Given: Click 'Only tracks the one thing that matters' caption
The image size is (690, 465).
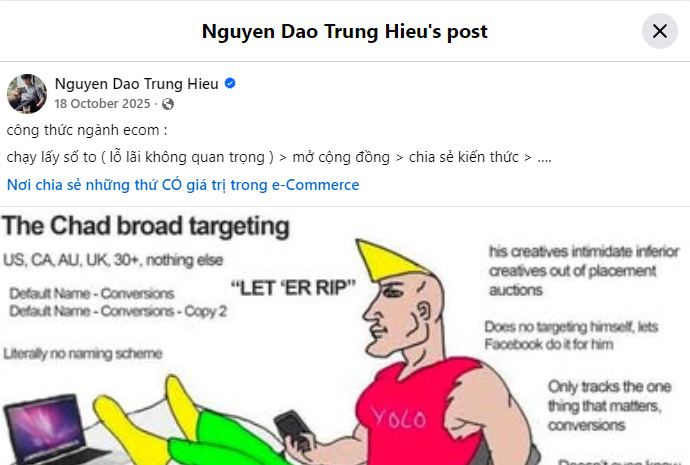Looking at the screenshot, I should click(x=609, y=406).
